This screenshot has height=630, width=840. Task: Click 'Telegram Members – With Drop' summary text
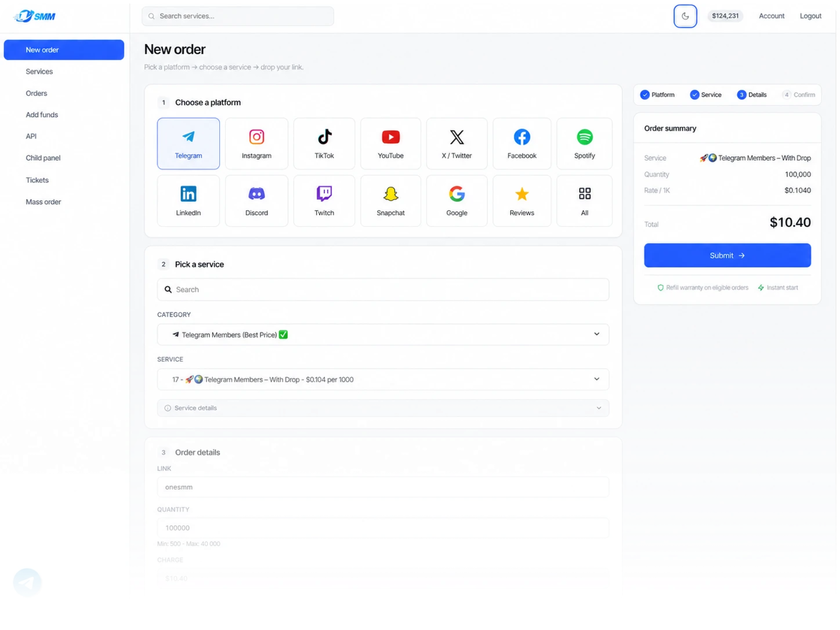coord(764,158)
